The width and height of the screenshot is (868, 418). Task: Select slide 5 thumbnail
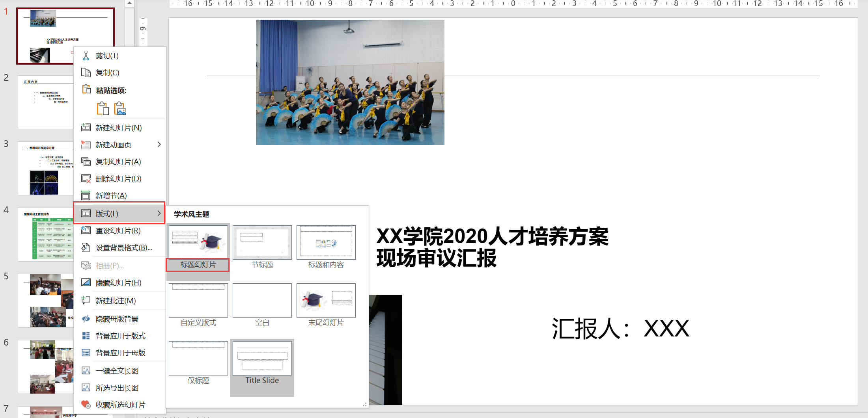coord(45,301)
